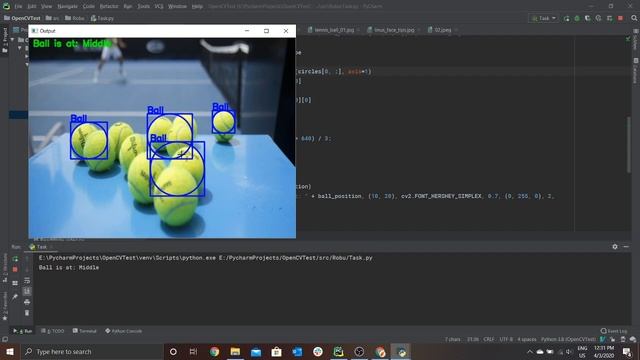Open the Terminal tool window

pos(84,331)
